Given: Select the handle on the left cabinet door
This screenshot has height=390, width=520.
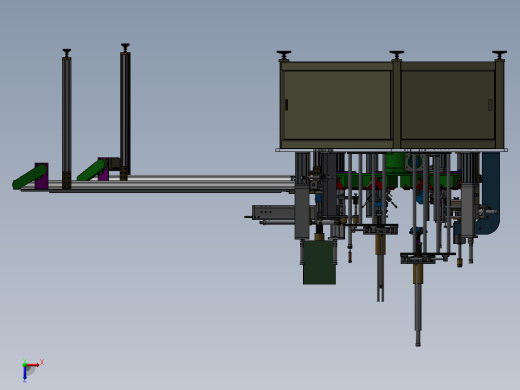Looking at the screenshot, I should pyautogui.click(x=286, y=105).
